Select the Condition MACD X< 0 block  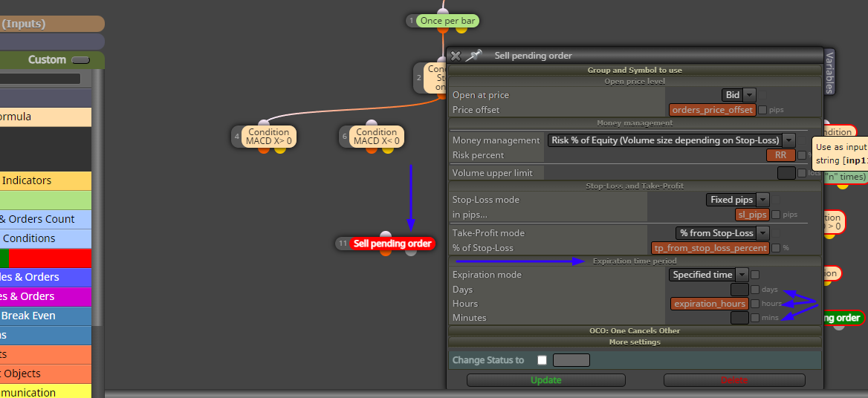377,137
